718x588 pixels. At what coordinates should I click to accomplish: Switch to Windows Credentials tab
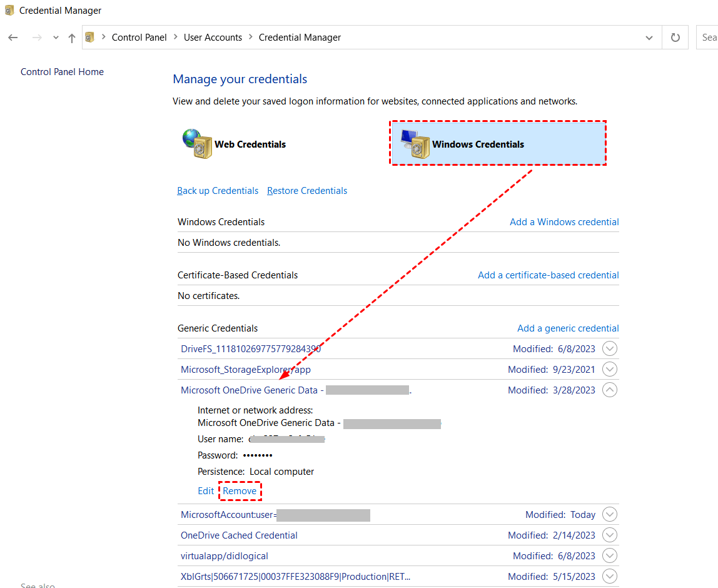coord(498,143)
